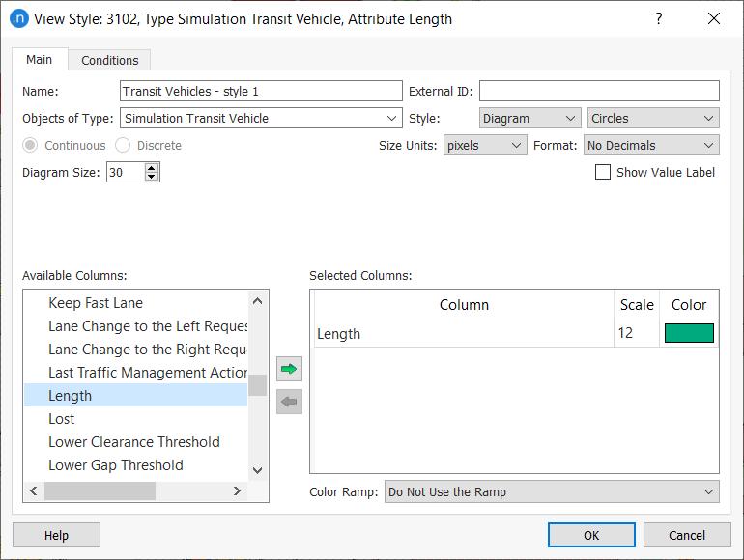The height and width of the screenshot is (560, 744).
Task: Click the External ID input field
Action: tap(599, 91)
